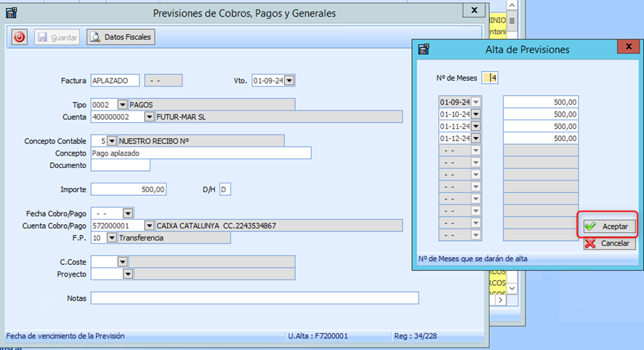Screen dimensions: 644x350
Task: Click calculator icon in Previsiones window title
Action: (12, 12)
